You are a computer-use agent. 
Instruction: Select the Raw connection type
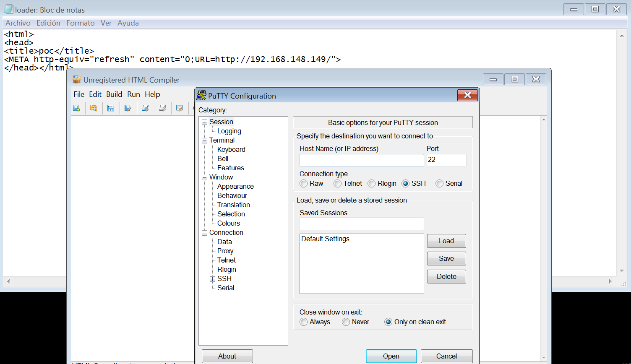coord(304,184)
